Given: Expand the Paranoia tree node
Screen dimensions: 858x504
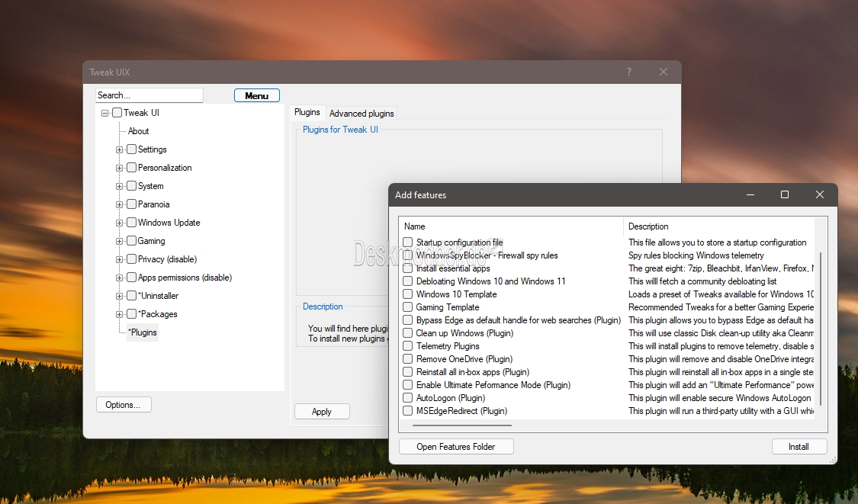Looking at the screenshot, I should point(119,204).
